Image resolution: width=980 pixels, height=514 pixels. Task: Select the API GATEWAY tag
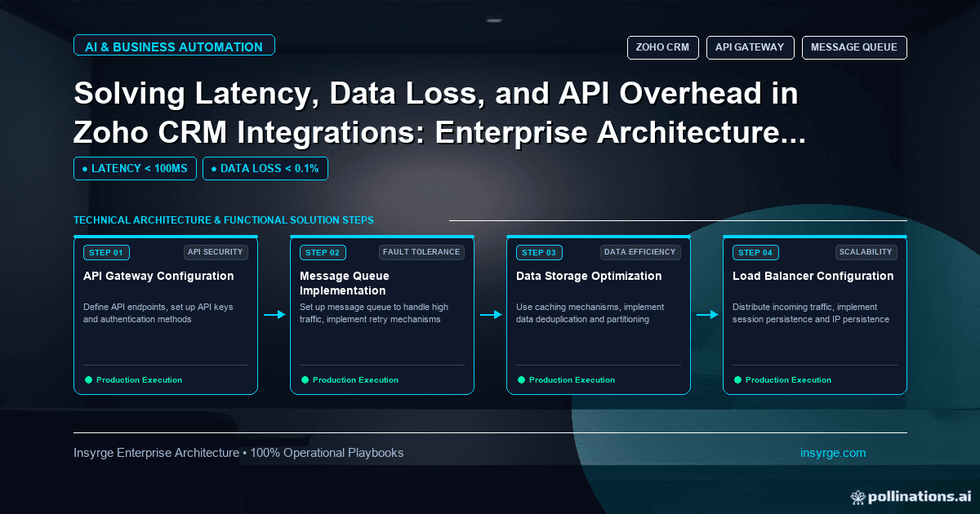point(750,47)
